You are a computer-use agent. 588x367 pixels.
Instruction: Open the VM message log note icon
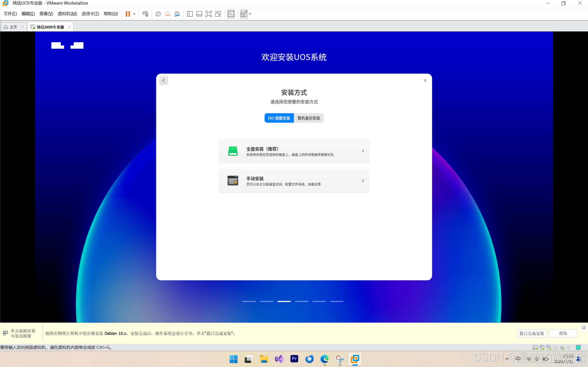click(x=578, y=347)
